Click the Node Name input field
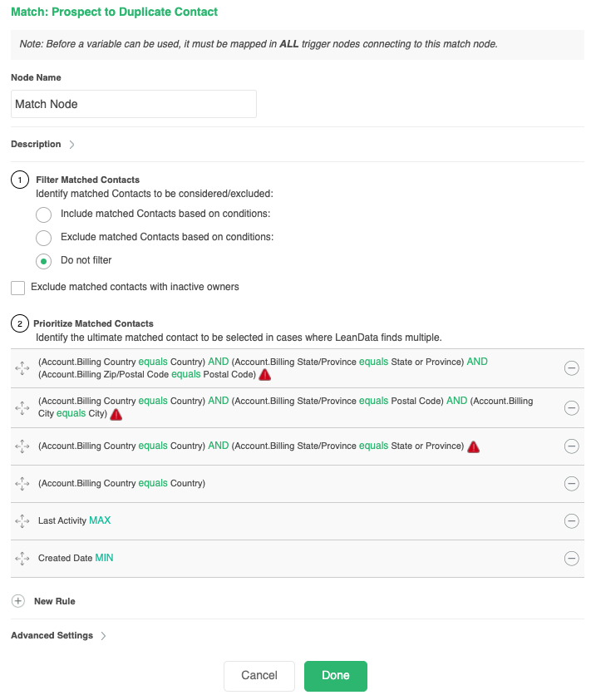The height and width of the screenshot is (700, 596). coord(133,104)
